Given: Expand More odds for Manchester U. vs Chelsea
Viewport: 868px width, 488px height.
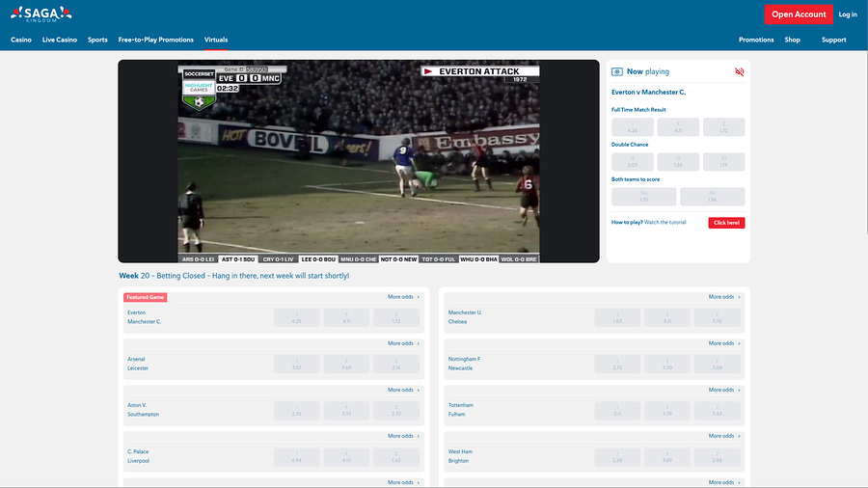Looking at the screenshot, I should (x=724, y=297).
